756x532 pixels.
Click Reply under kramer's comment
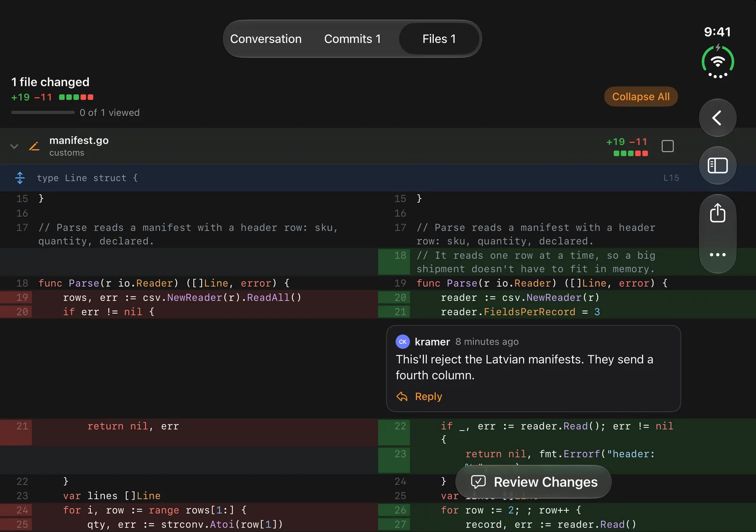(428, 396)
